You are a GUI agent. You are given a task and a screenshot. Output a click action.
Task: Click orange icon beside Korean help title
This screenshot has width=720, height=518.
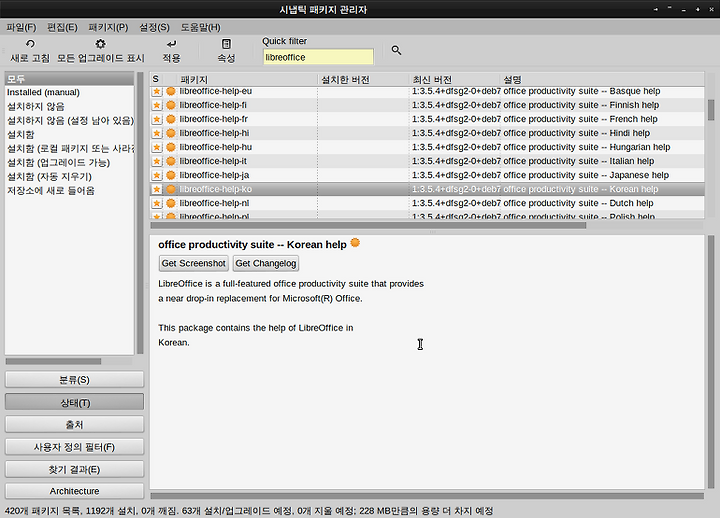click(x=355, y=242)
